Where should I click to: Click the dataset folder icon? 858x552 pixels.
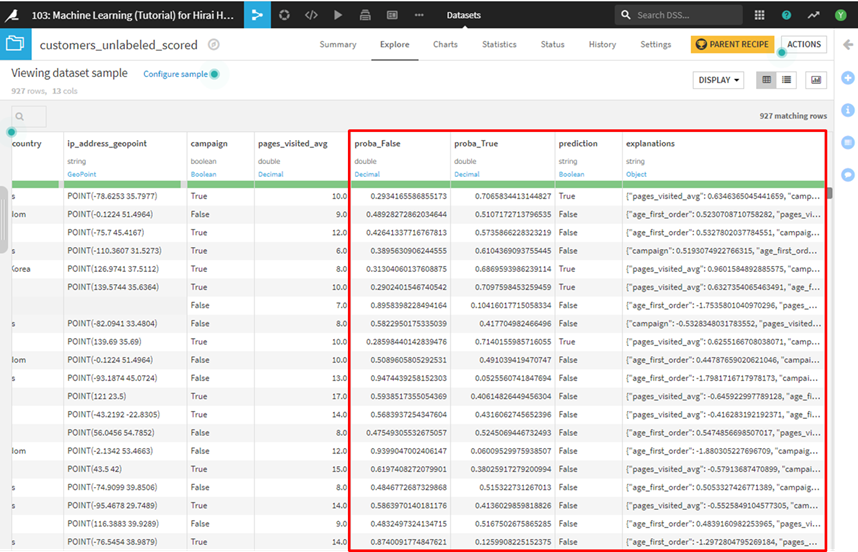coord(15,44)
